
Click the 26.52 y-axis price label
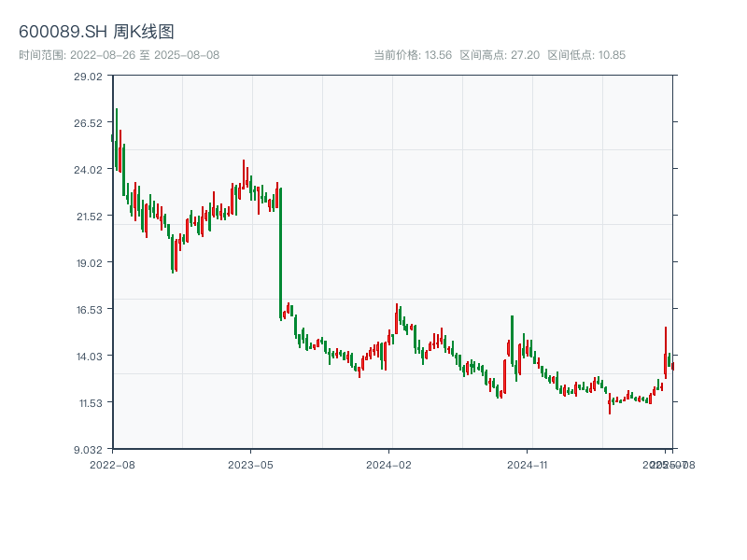[88, 122]
